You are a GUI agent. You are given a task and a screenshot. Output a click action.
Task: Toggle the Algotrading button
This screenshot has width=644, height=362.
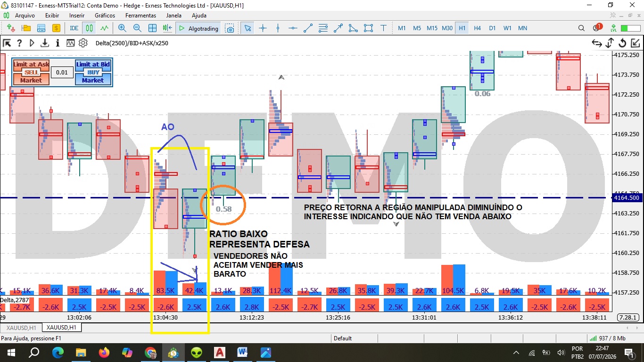tap(198, 28)
